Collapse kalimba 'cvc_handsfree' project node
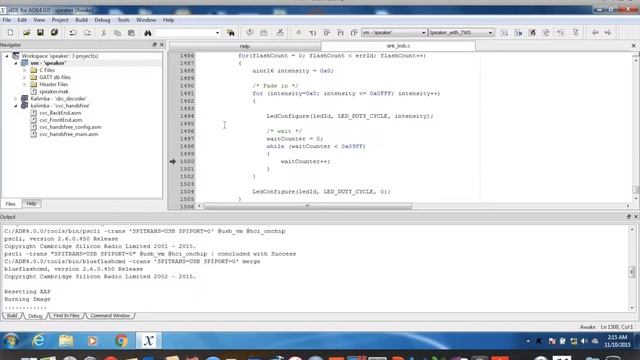This screenshot has width=640, height=360. tap(16, 106)
